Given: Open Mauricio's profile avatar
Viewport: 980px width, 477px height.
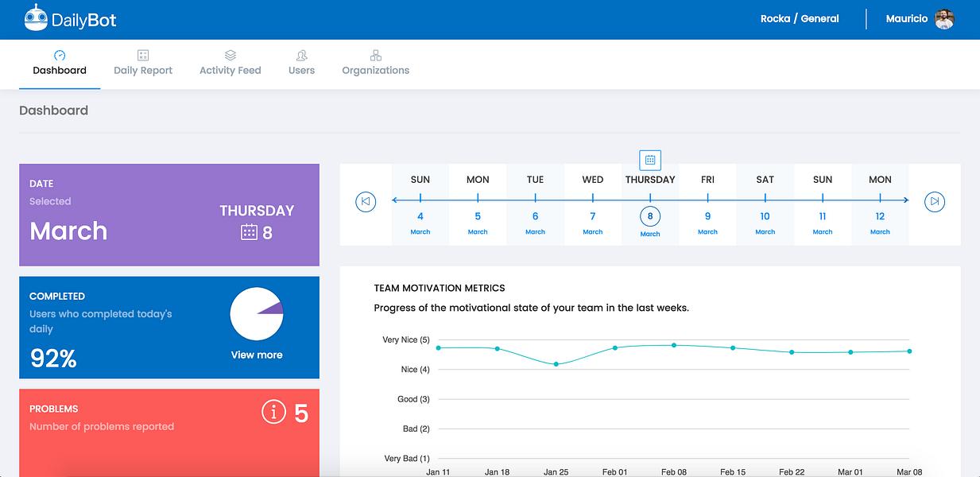Looking at the screenshot, I should (944, 19).
